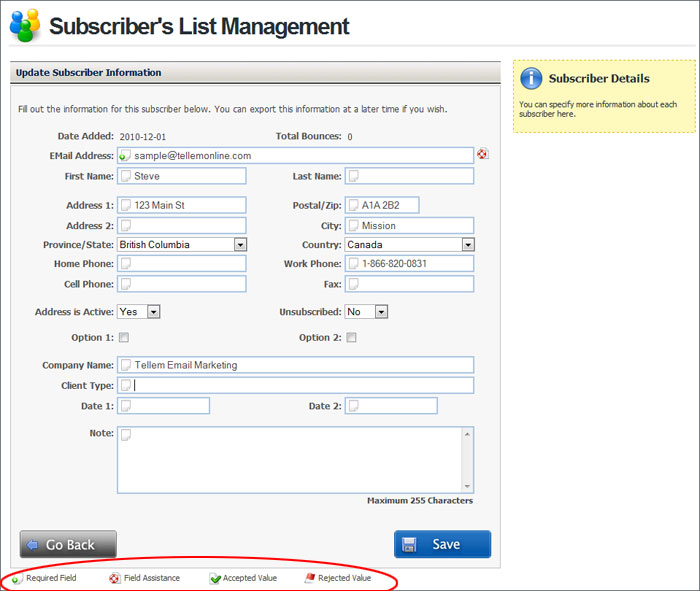700x591 pixels.
Task: Click the Accepted Value green checkmark icon
Action: 215,579
